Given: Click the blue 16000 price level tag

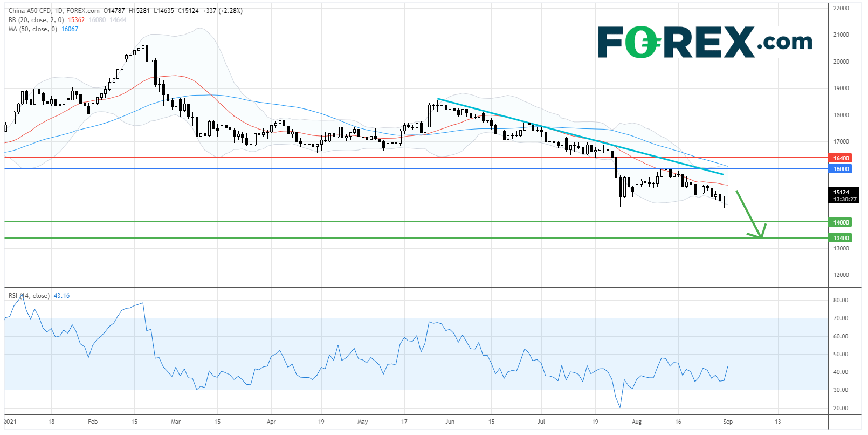Looking at the screenshot, I should pyautogui.click(x=841, y=169).
